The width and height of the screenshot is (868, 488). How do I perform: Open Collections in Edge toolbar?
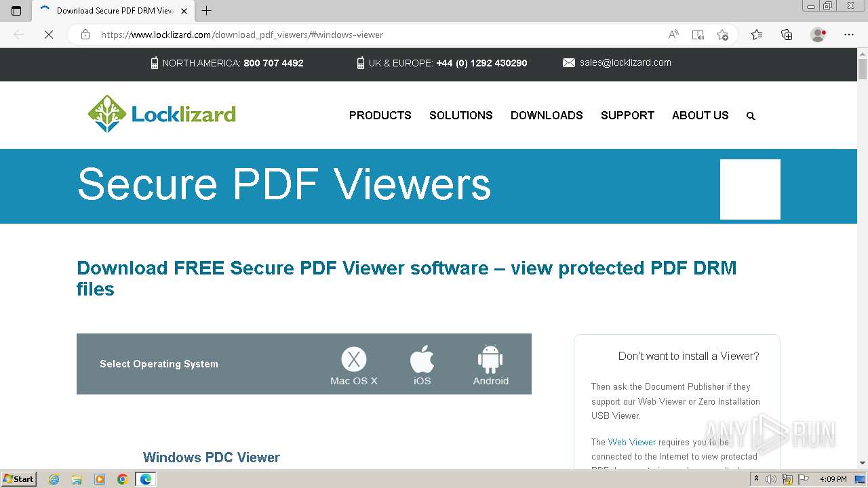(787, 35)
